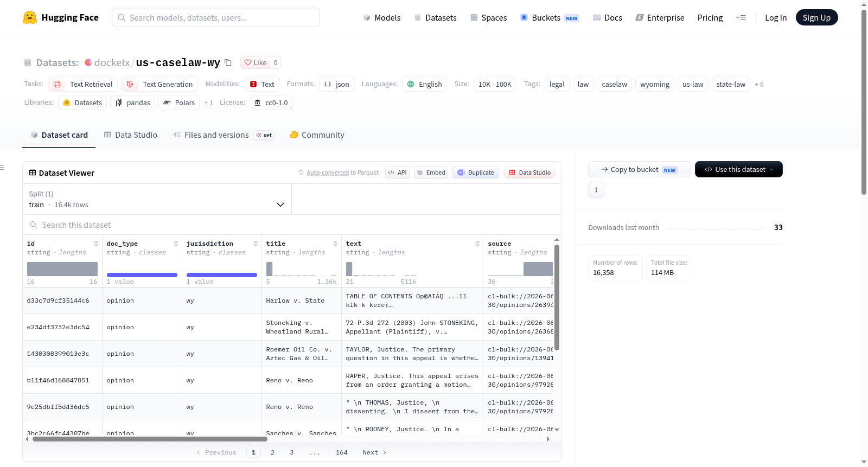The image size is (868, 467).
Task: Sort the jurisdiction column
Action: coord(256,244)
